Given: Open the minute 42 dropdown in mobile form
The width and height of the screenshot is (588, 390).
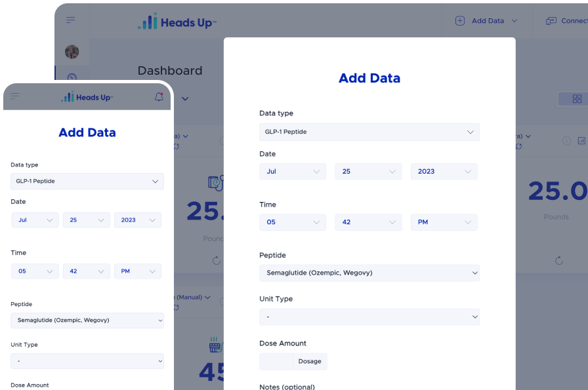Looking at the screenshot, I should (86, 271).
